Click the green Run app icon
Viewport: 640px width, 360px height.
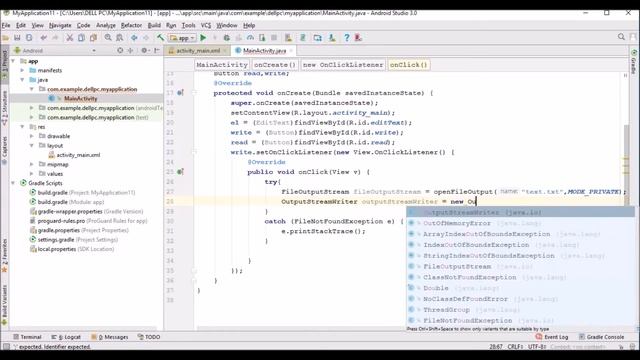[203, 38]
